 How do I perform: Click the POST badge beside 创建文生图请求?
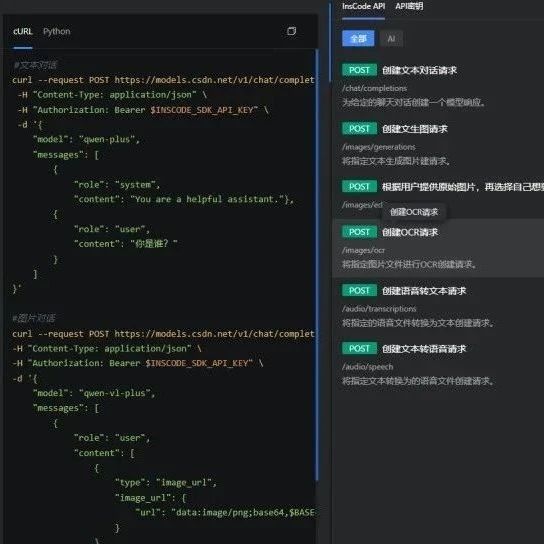coord(359,129)
